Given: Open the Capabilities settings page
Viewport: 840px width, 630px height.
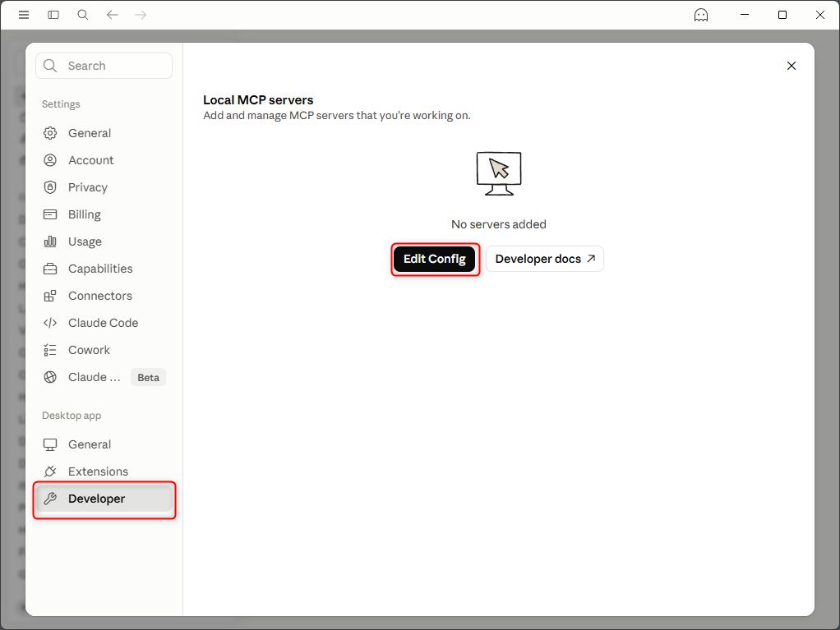Looking at the screenshot, I should click(x=104, y=269).
